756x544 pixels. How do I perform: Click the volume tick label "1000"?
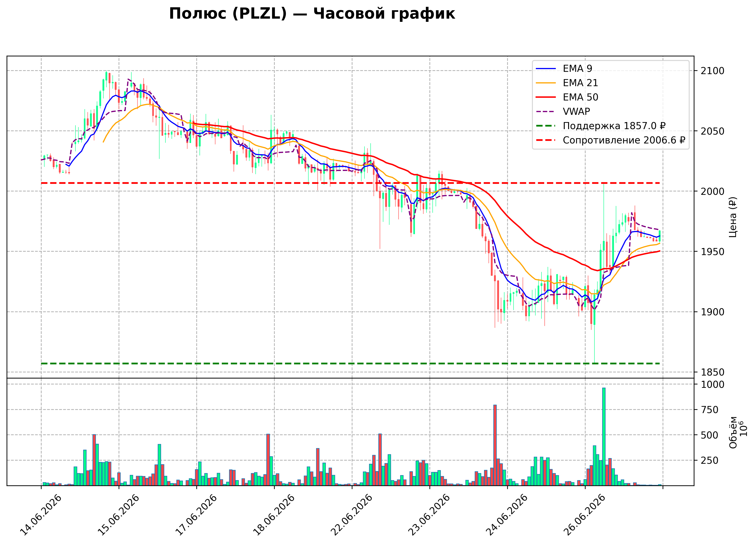pyautogui.click(x=712, y=385)
